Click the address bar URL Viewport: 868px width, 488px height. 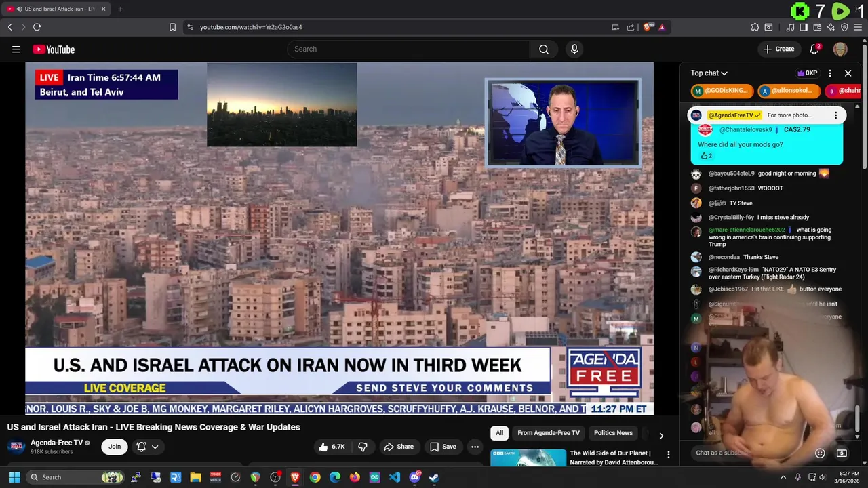coord(251,27)
